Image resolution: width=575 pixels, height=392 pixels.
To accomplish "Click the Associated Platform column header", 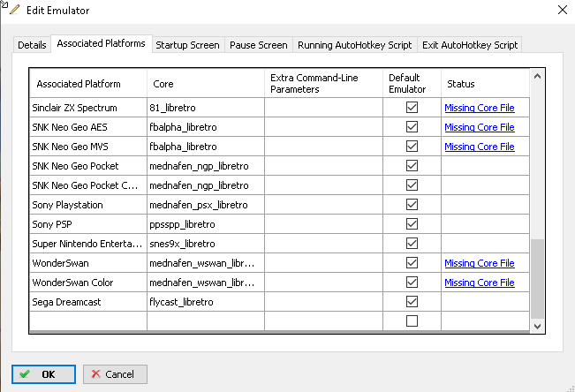I will click(88, 83).
